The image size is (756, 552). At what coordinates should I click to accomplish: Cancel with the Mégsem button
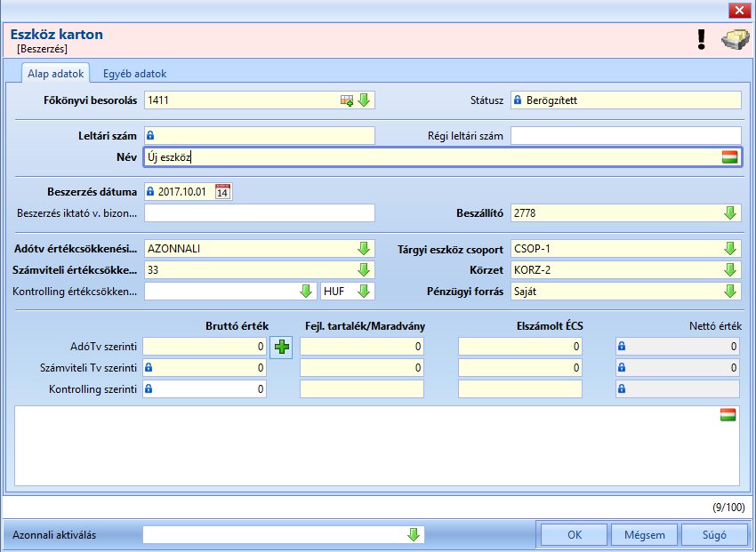tap(644, 534)
